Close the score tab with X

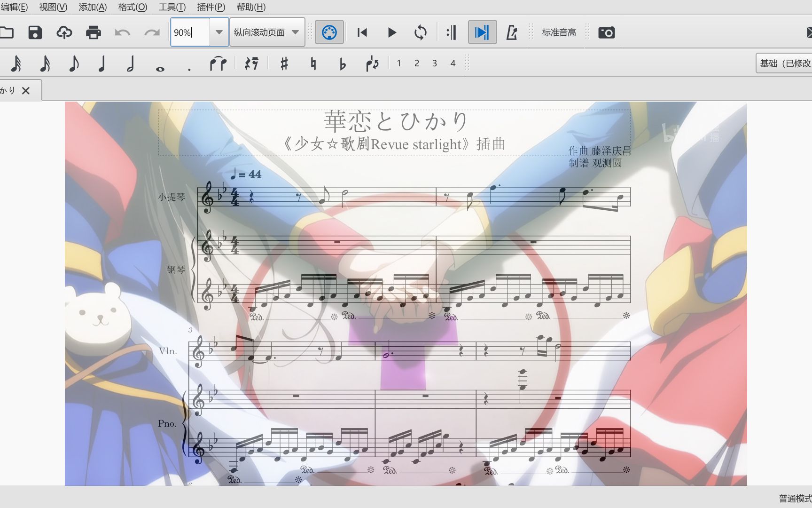26,90
